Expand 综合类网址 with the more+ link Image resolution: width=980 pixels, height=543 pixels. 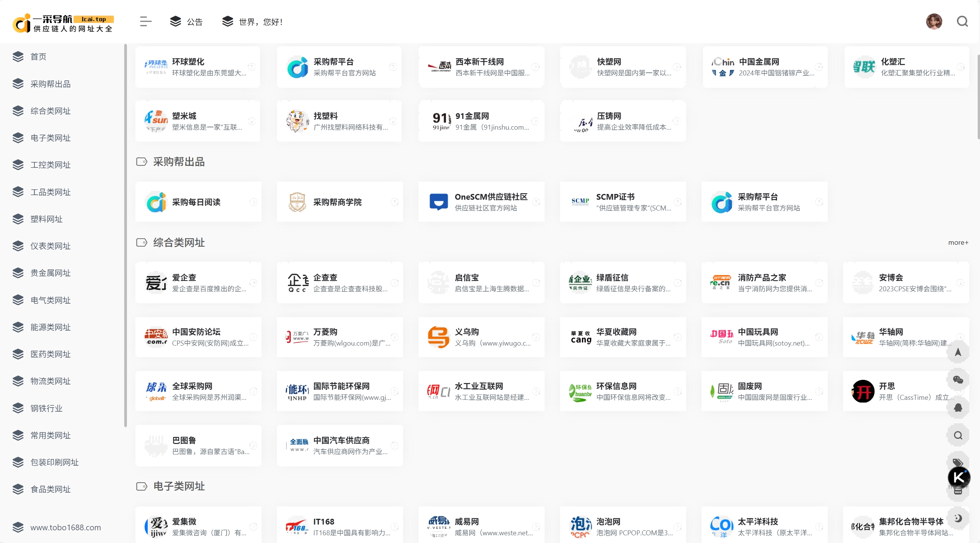tap(958, 242)
